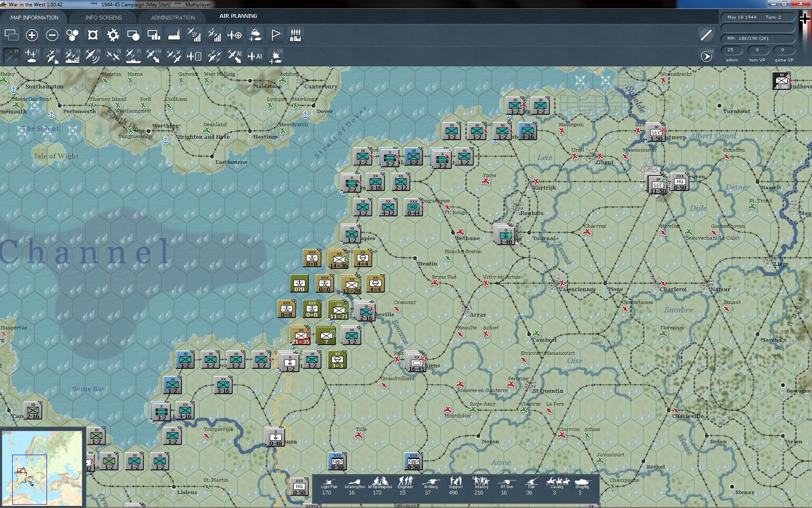
Task: Click the multiple planes signal bars icon
Action: (214, 35)
